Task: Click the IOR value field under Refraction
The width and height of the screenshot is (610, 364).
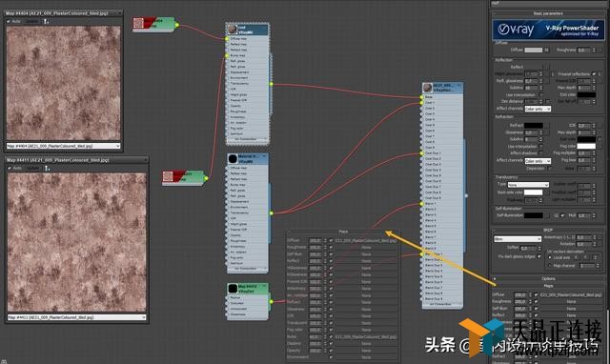Action: point(584,125)
